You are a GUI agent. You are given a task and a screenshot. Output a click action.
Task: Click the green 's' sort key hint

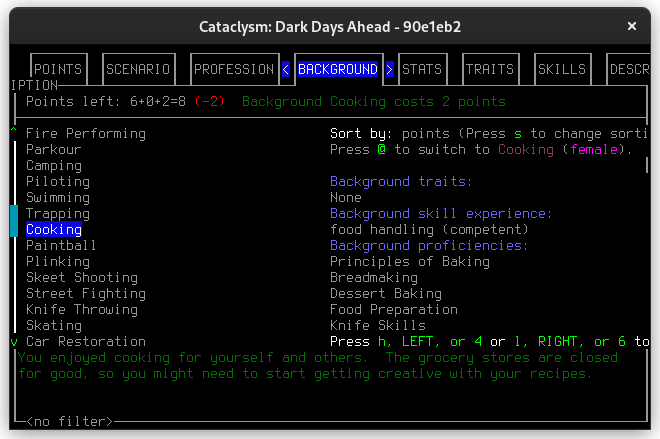tap(518, 134)
